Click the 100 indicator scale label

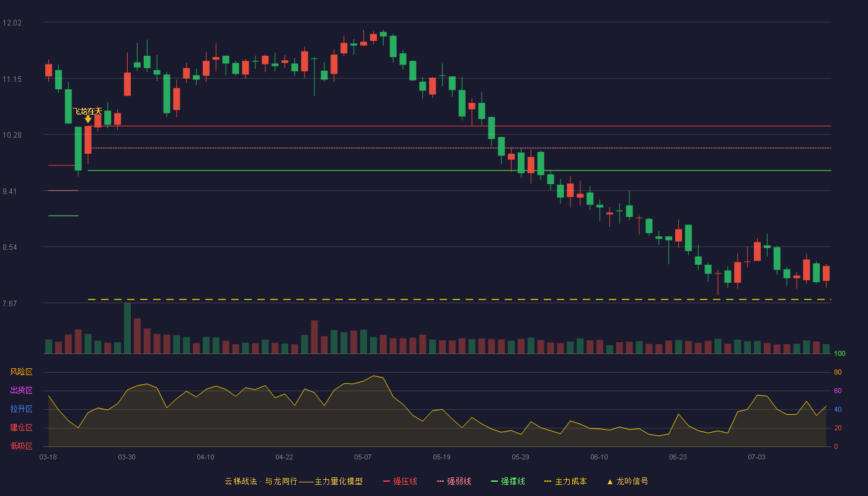839,353
